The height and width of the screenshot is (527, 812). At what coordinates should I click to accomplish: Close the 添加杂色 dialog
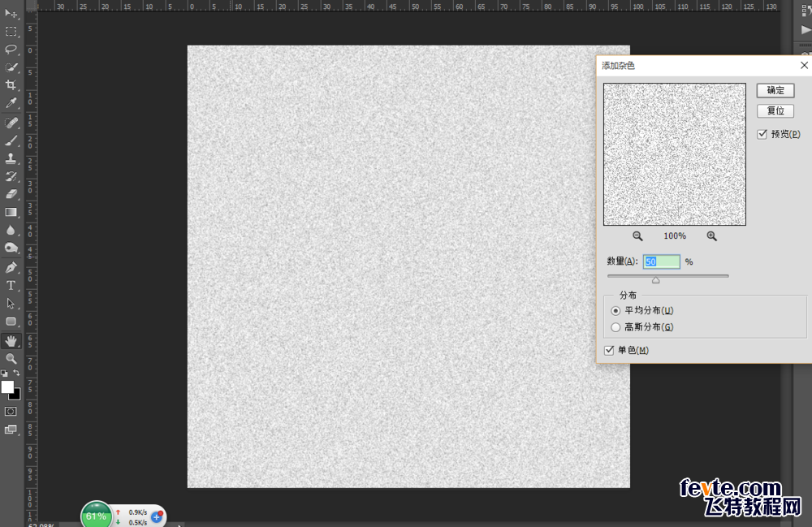(x=804, y=65)
